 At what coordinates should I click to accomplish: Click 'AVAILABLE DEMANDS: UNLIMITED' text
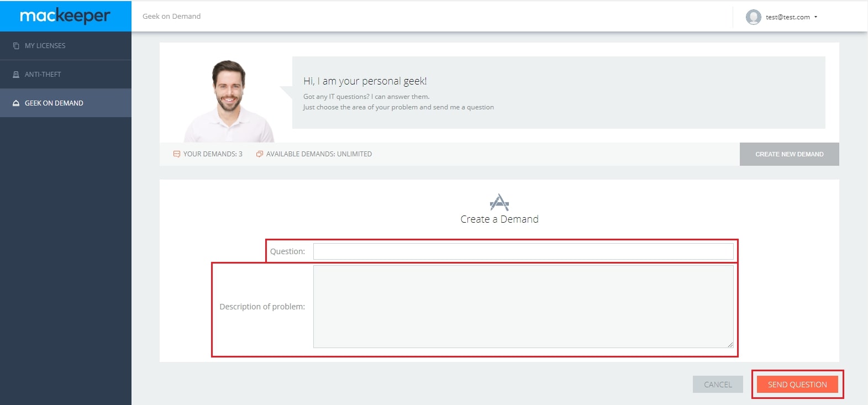pyautogui.click(x=319, y=154)
